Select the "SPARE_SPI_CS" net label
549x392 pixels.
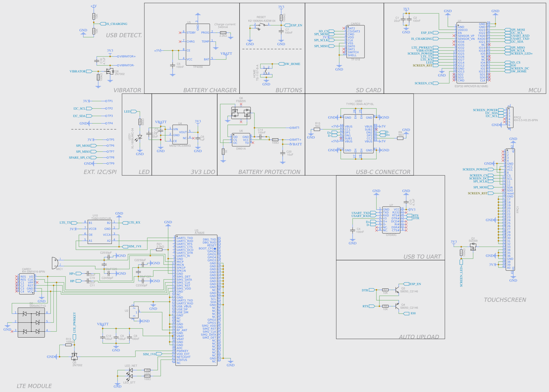(79, 158)
